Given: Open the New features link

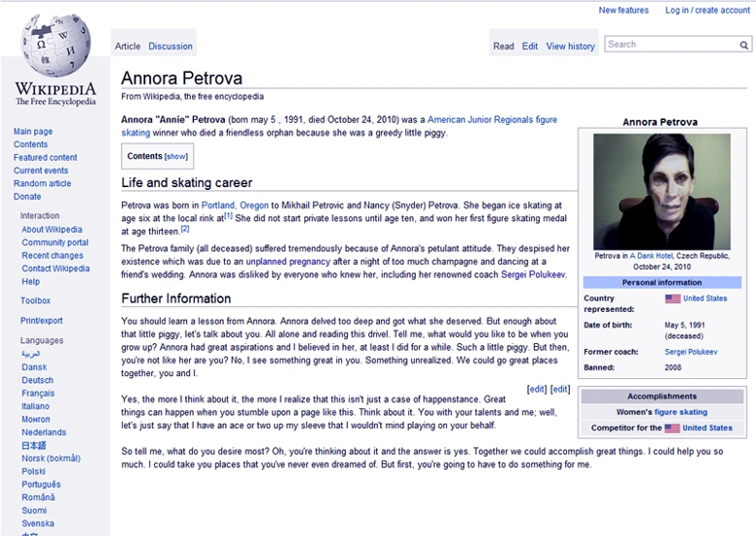Looking at the screenshot, I should tap(623, 10).
